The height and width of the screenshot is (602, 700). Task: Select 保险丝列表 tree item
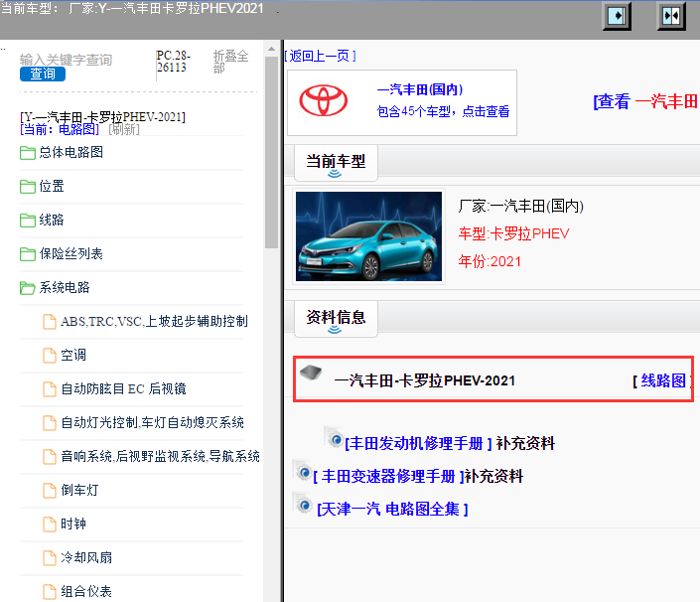pos(70,253)
